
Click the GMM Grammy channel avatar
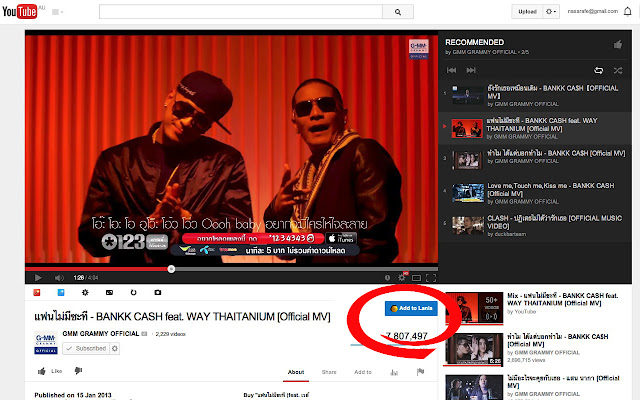point(46,342)
